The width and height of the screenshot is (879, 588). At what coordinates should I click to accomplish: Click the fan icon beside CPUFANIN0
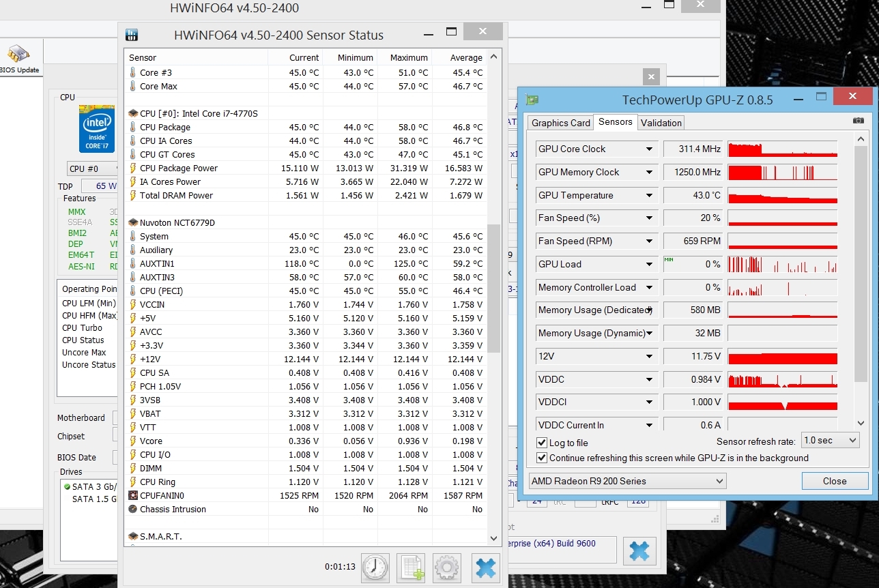132,495
